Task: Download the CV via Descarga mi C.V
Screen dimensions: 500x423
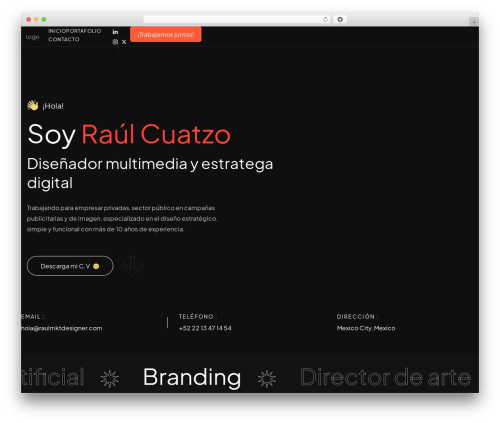Action: 70,266
